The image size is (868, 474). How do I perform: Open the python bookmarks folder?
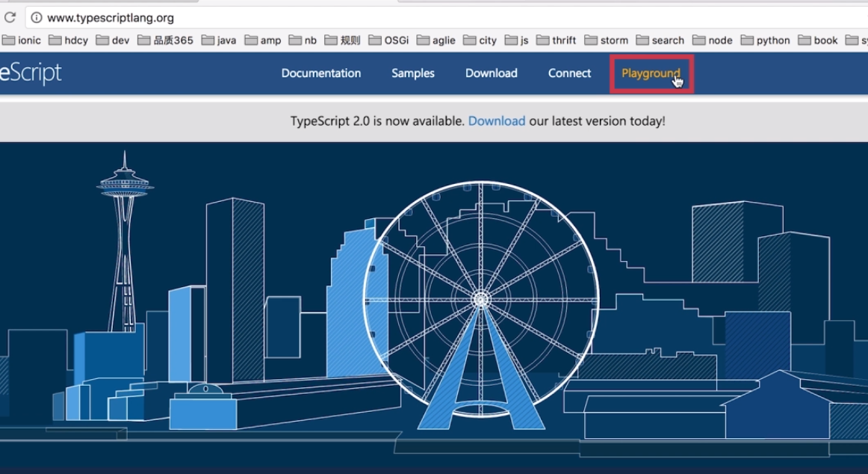pyautogui.click(x=766, y=40)
